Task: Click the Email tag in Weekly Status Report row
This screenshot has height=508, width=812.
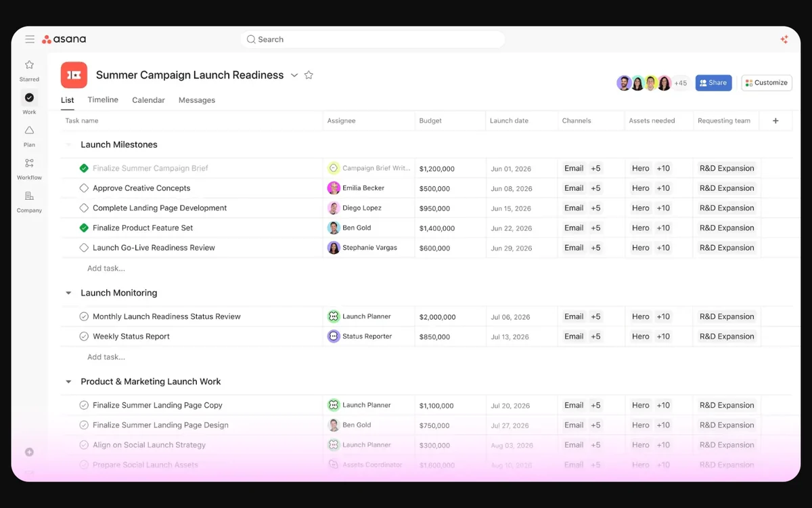Action: click(574, 336)
